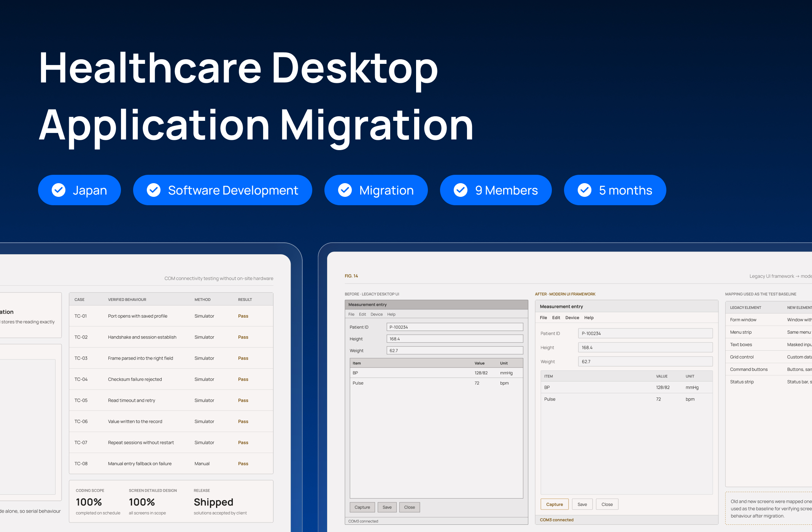The height and width of the screenshot is (532, 812).
Task: Click the checkmark icon in Migration badge
Action: click(x=345, y=190)
